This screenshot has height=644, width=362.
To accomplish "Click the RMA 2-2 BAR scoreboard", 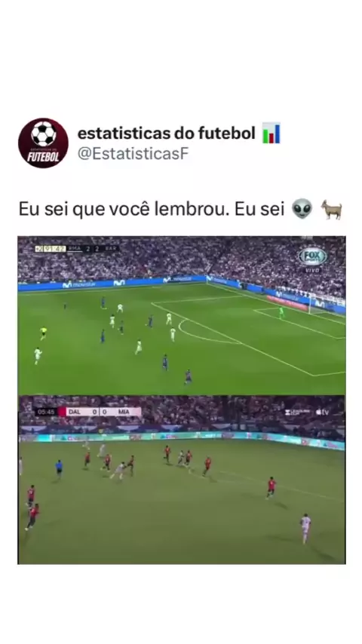I will (x=77, y=249).
